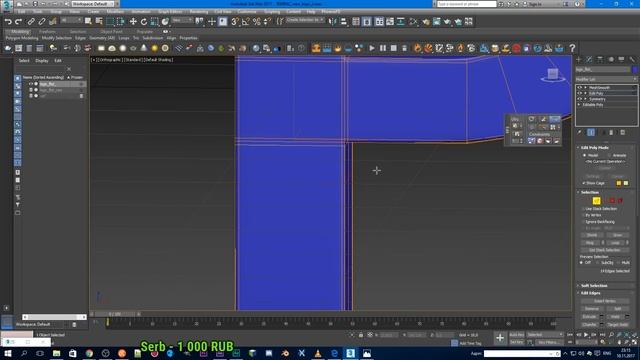Create a cone primitive from toolbar
This screenshot has width=640, height=360.
point(144,48)
